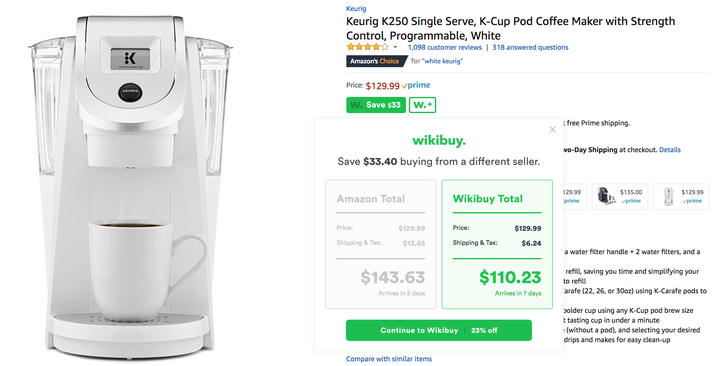Click the W.+ Wikibuy icon button
This screenshot has height=366, width=720.
pos(422,105)
